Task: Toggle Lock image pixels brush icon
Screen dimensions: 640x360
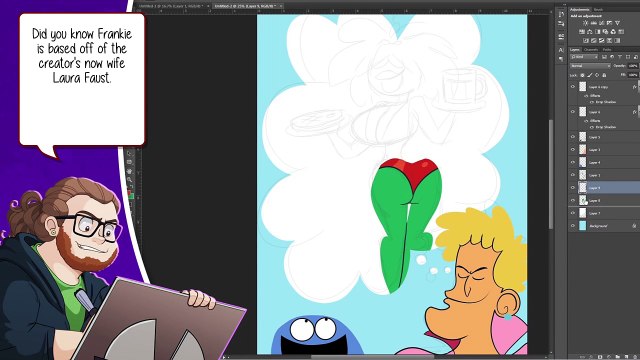Action: [590, 75]
